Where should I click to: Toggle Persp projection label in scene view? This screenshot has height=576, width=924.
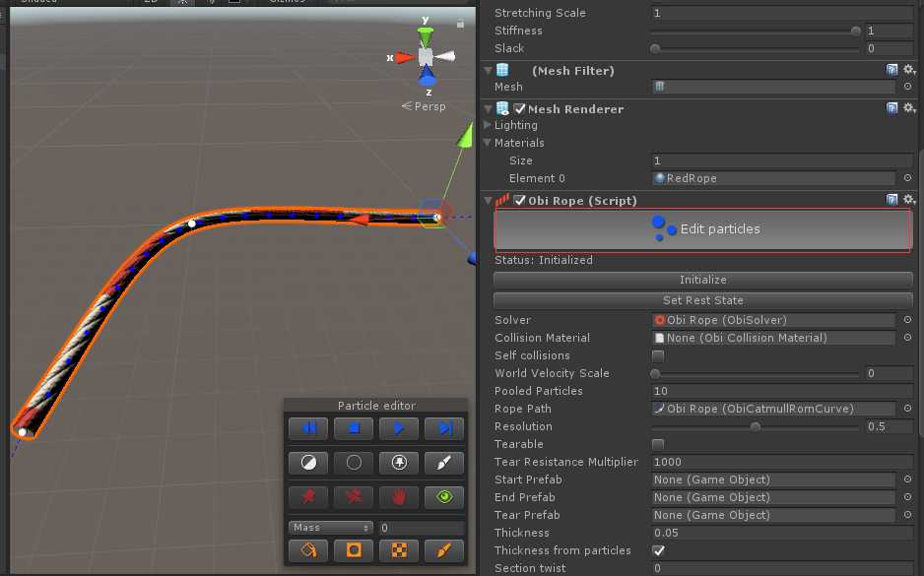424,106
